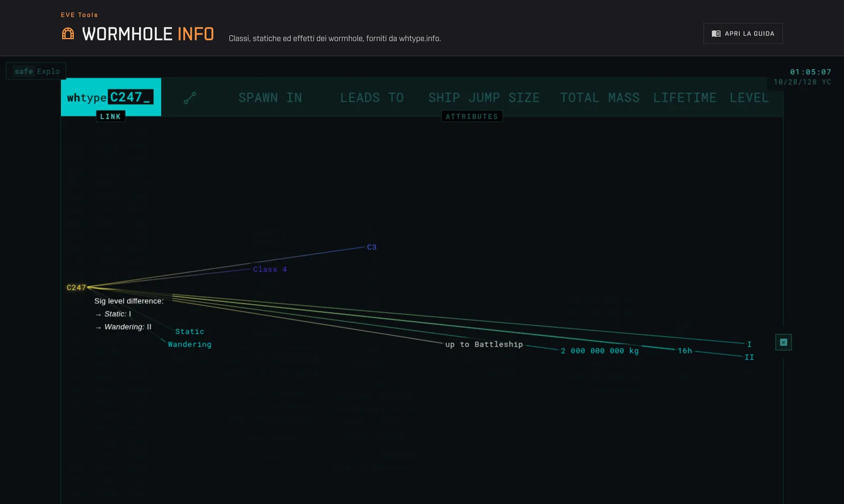The image size is (844, 504).
Task: Select the LINK label under whtype
Action: (111, 117)
